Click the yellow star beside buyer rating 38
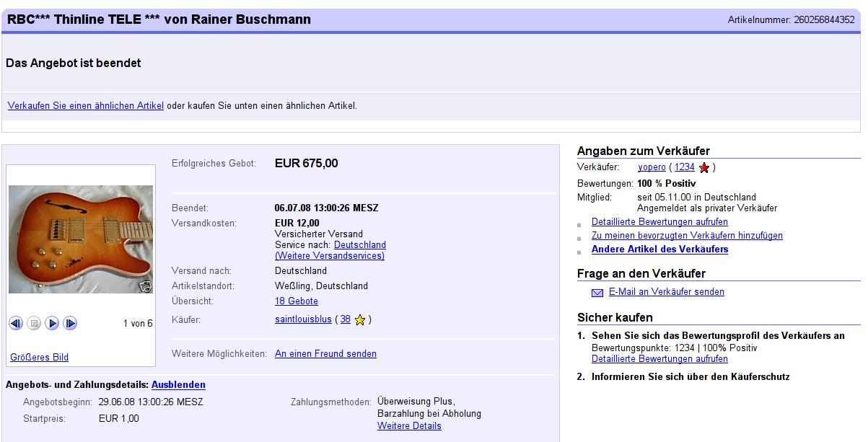Screen dimensions: 868x442 tap(360, 319)
